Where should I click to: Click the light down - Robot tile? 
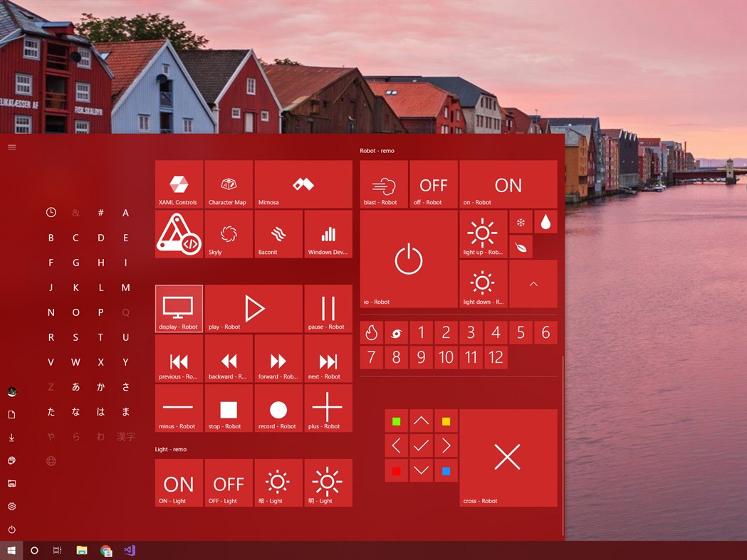click(484, 284)
